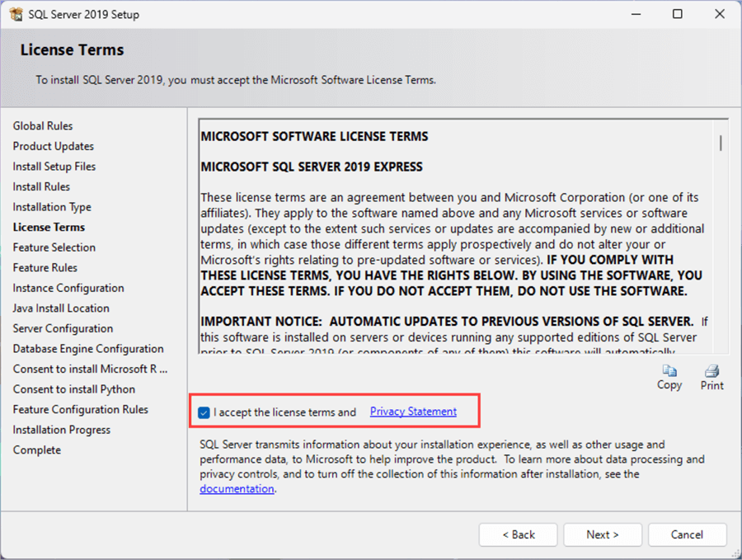Viewport: 742px width, 560px height.
Task: Select the Installation Progress step
Action: (x=62, y=430)
